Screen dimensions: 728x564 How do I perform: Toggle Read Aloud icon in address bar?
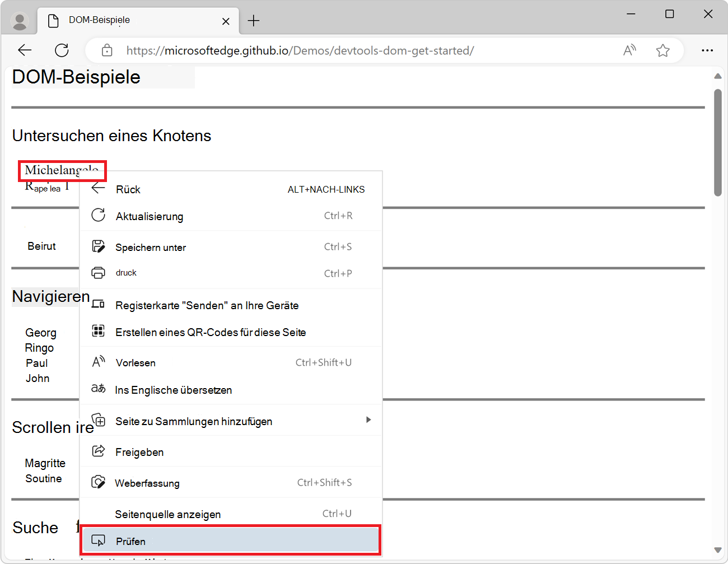click(630, 50)
